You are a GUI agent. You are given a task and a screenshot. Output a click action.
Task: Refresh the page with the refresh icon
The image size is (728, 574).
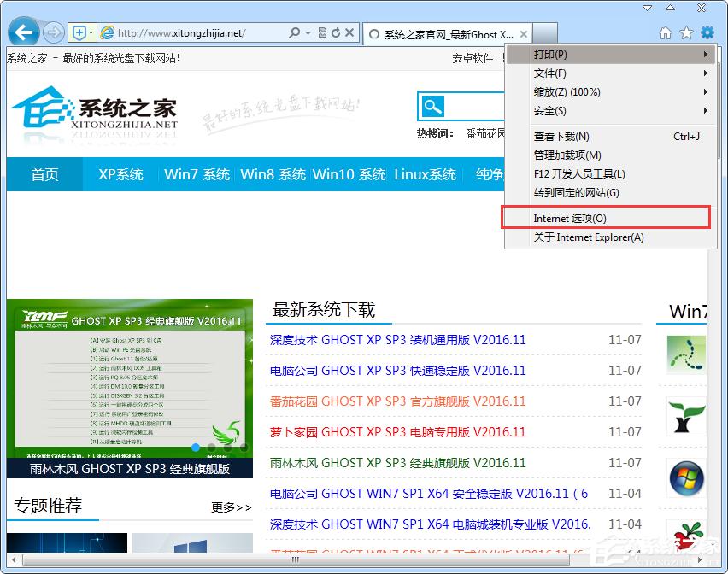tap(336, 32)
